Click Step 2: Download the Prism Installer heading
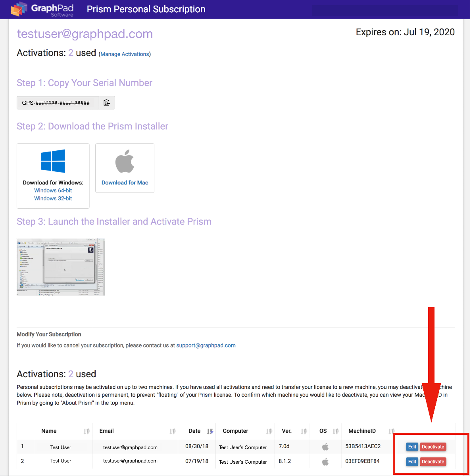The image size is (471, 476). tap(92, 127)
